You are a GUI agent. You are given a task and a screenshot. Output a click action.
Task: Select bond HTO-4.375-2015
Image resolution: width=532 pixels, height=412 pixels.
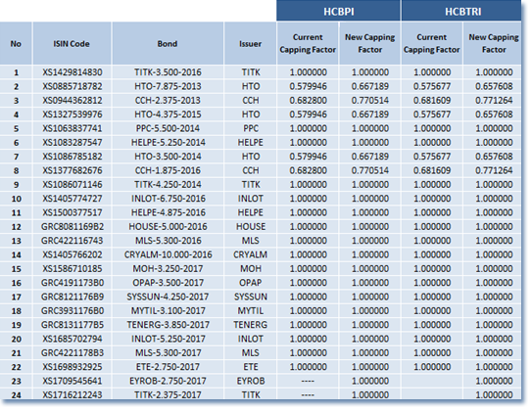pyautogui.click(x=168, y=114)
